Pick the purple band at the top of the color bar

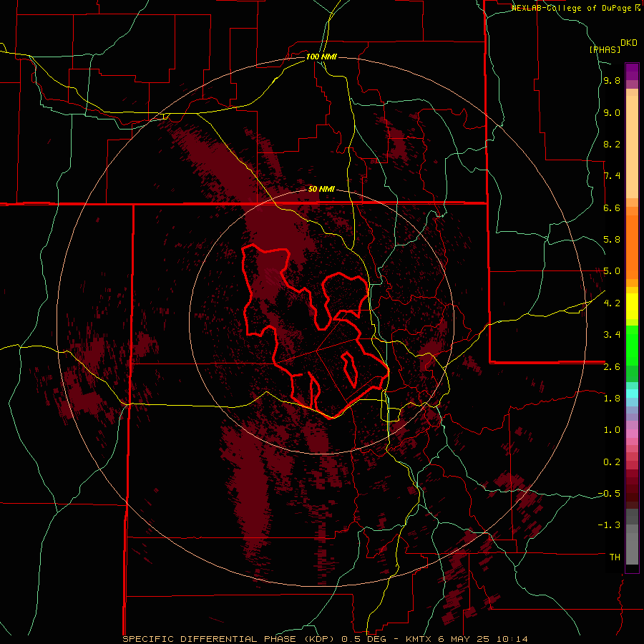[632, 72]
